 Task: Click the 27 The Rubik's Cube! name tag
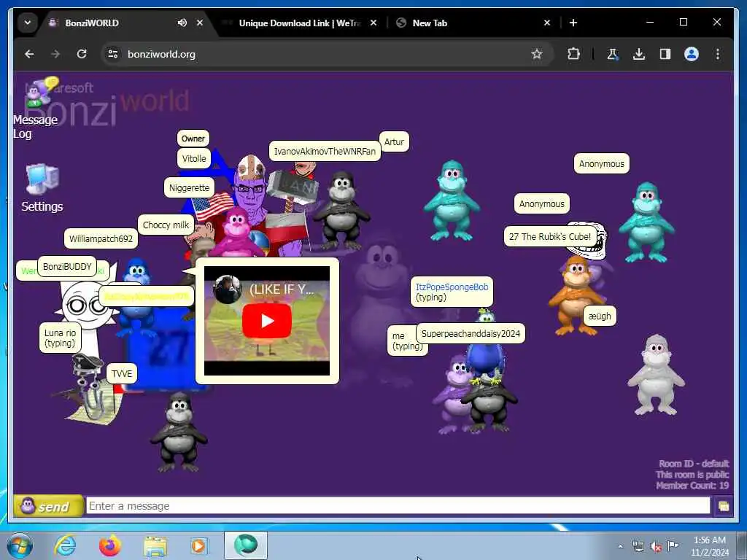(550, 237)
